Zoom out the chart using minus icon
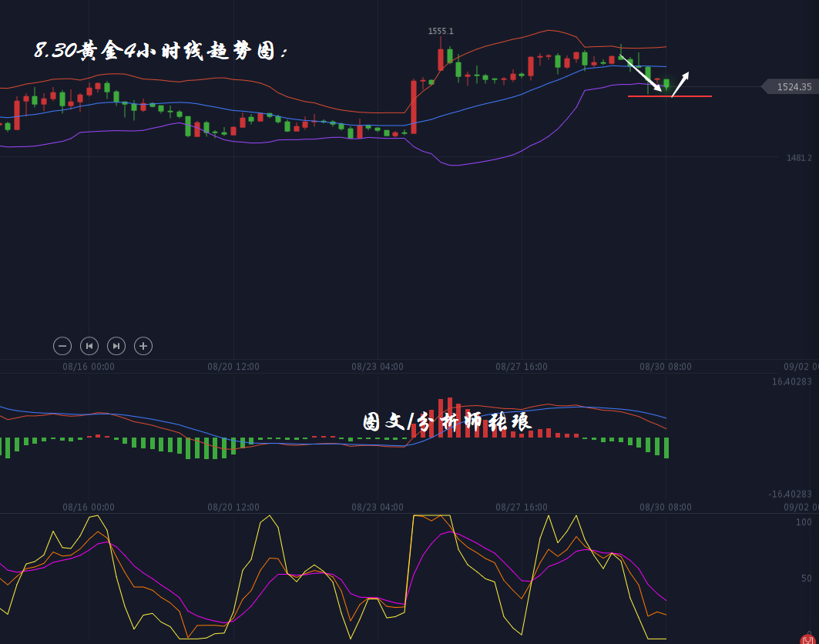Screen dimensions: 819x644 click(x=62, y=346)
